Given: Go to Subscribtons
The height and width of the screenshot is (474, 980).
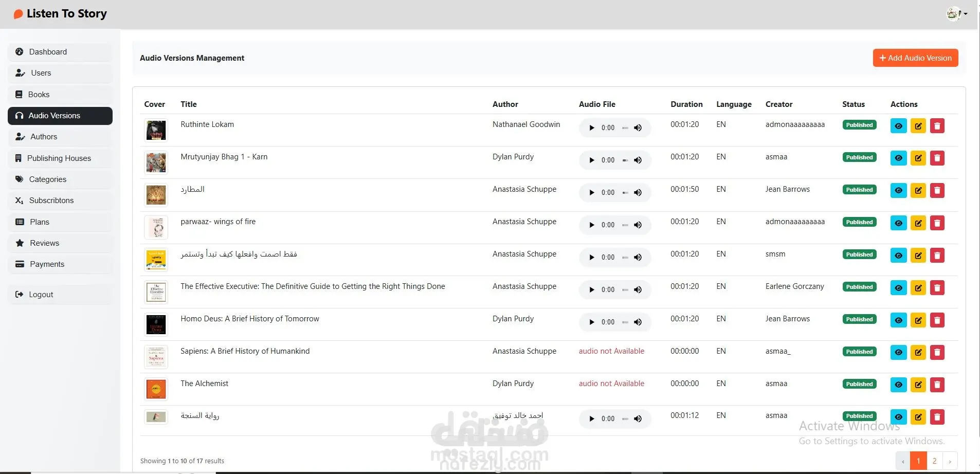Looking at the screenshot, I should pos(60,200).
